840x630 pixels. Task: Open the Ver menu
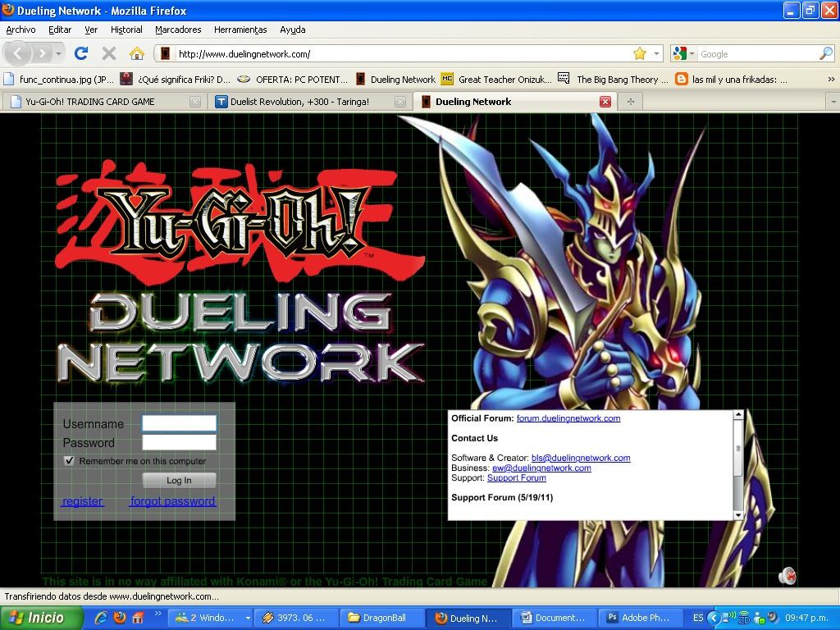coord(91,30)
